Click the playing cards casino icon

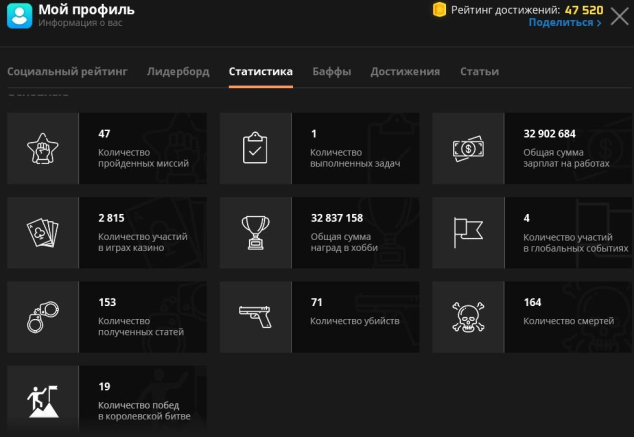(x=43, y=232)
